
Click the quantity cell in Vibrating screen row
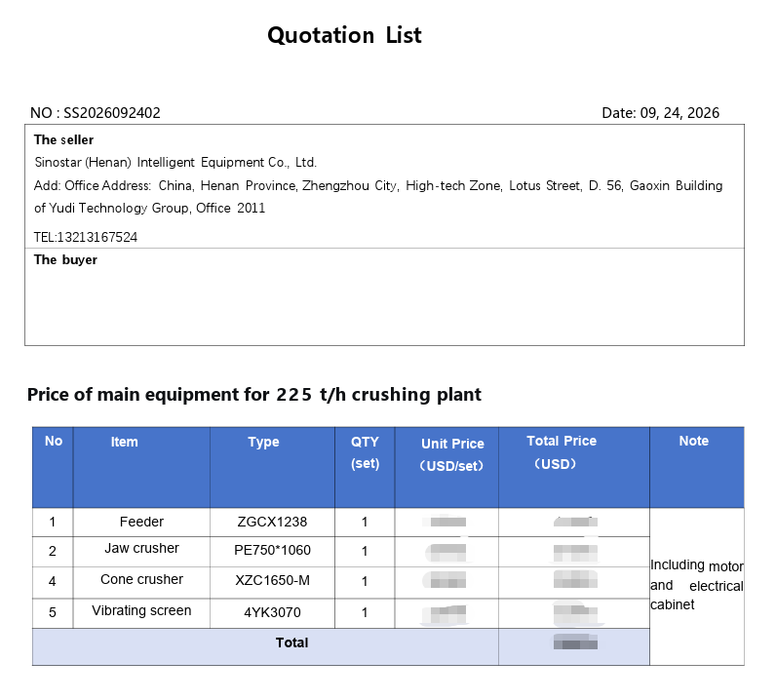click(x=365, y=612)
